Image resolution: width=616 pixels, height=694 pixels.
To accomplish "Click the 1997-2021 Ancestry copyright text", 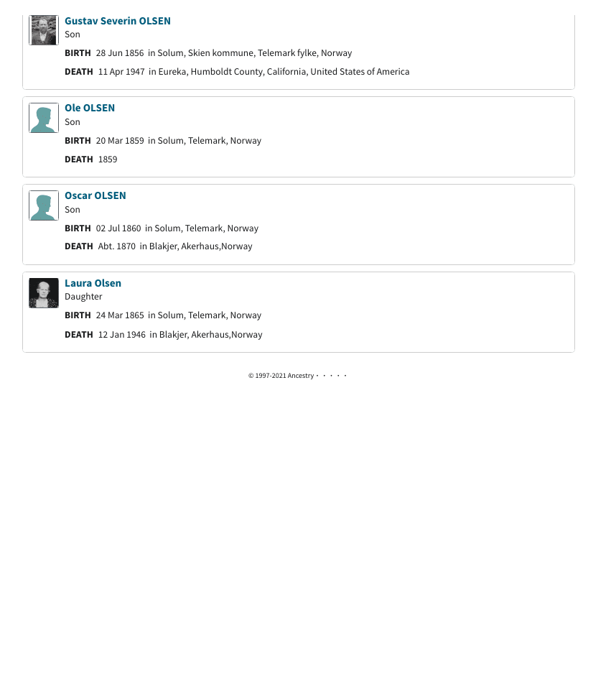I will click(x=281, y=376).
